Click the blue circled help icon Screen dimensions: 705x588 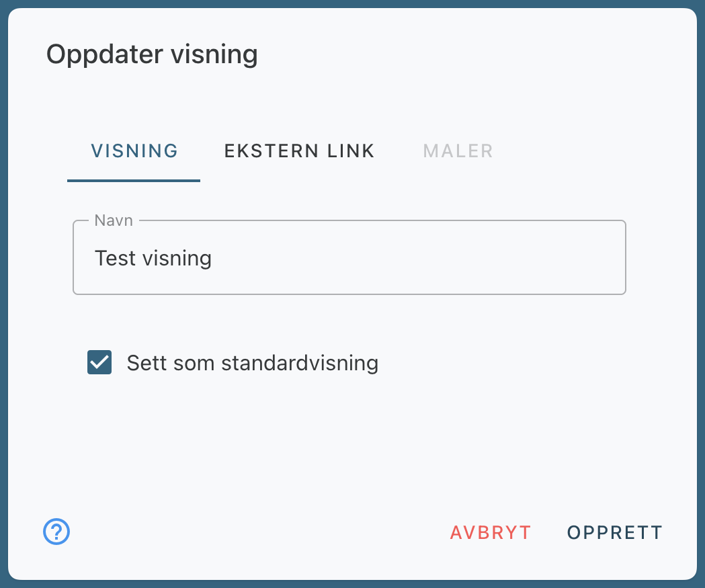point(56,532)
